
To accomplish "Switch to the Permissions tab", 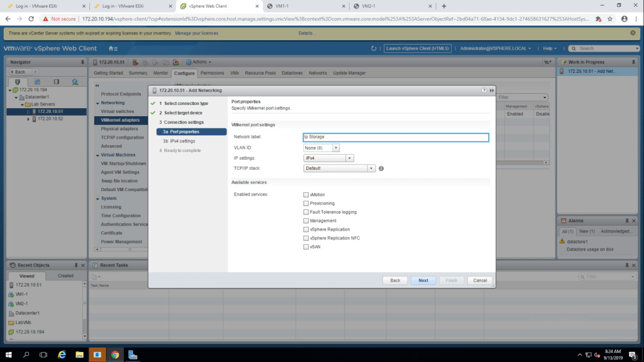I will 212,73.
